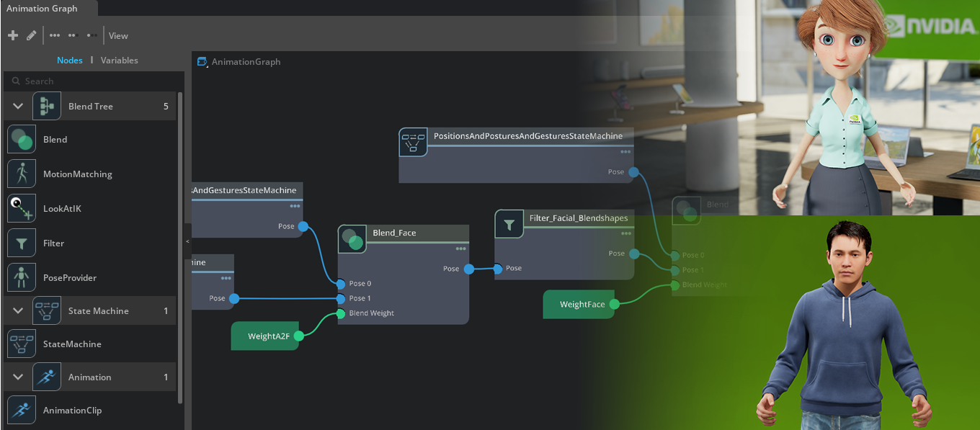Select the AnimationClip node icon

[22, 411]
